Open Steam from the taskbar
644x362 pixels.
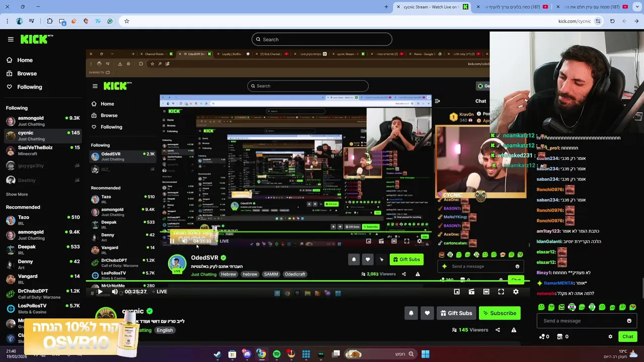pos(217,354)
